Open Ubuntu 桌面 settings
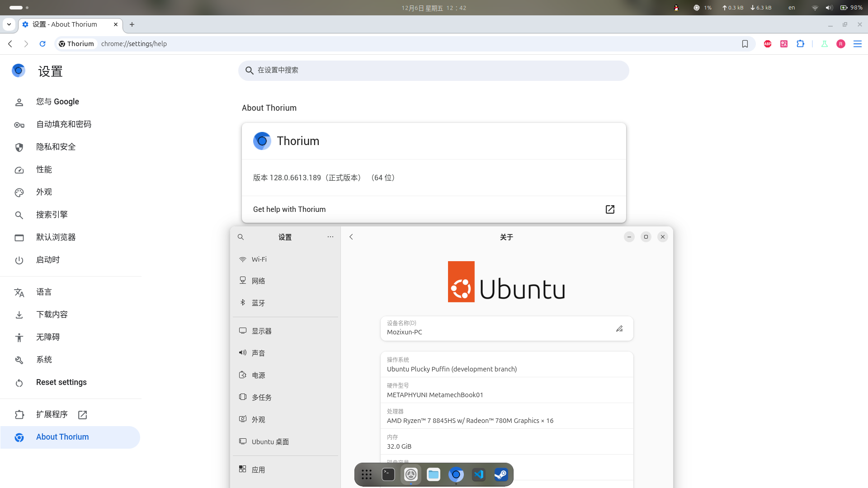The width and height of the screenshot is (868, 488). click(x=286, y=441)
